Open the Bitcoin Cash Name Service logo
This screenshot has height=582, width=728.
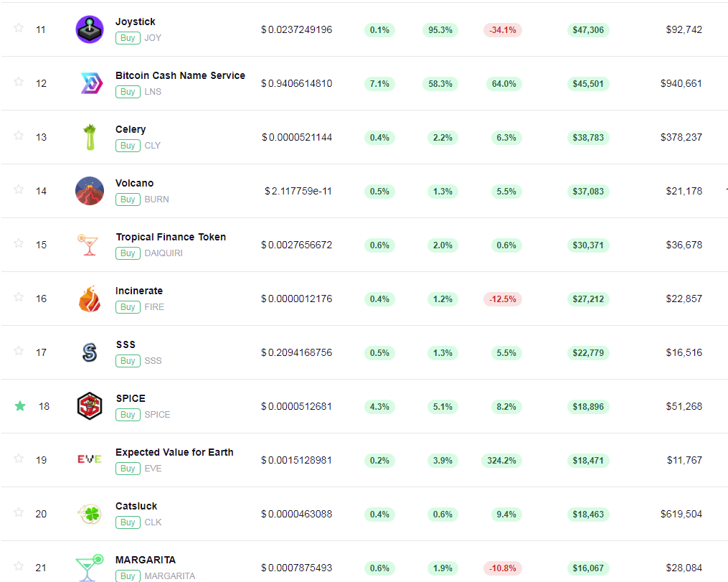[x=91, y=84]
